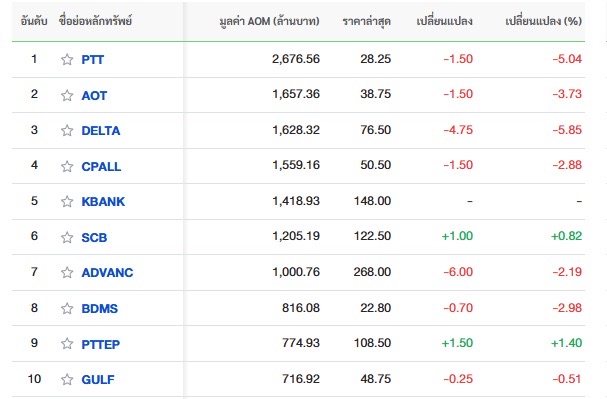Favorite PTTEP using its star icon
Screen dimensions: 607x399
click(x=67, y=344)
